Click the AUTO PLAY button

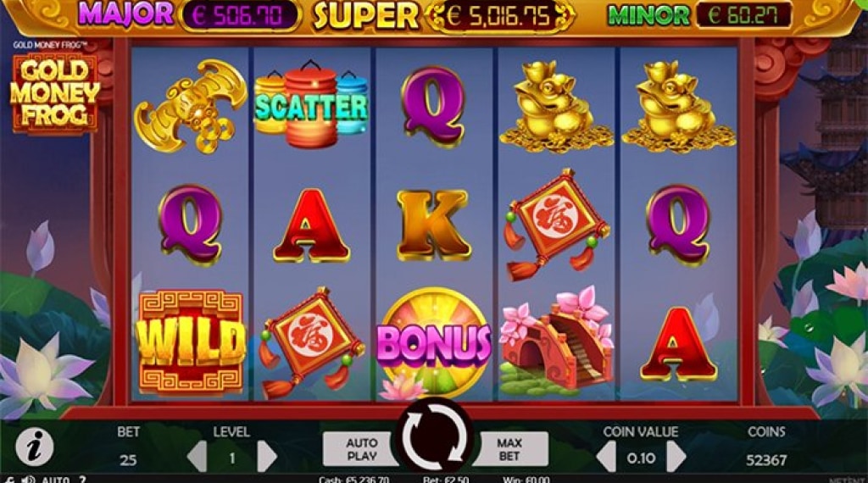tap(361, 449)
